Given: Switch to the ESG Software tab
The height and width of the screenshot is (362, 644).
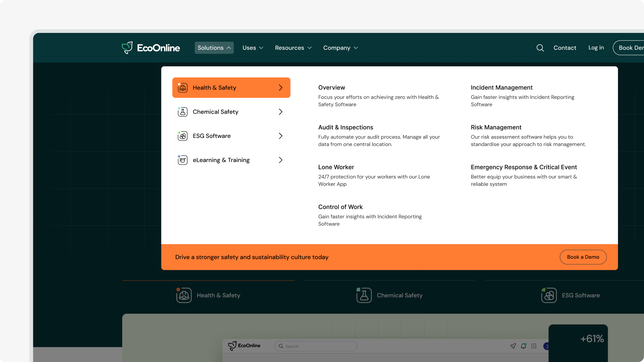Looking at the screenshot, I should [570, 295].
